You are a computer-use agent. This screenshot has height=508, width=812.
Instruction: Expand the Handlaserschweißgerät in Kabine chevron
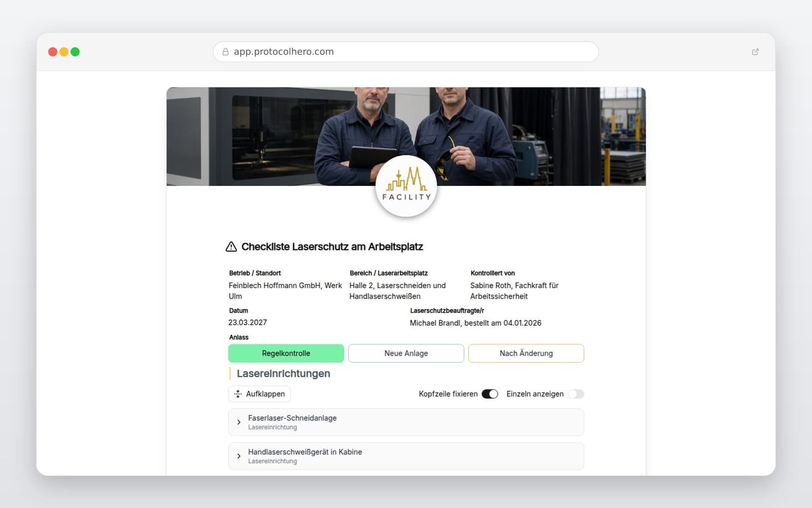(239, 456)
